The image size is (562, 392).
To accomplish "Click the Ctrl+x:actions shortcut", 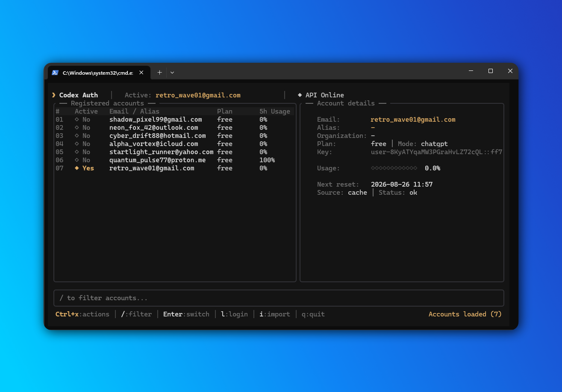I will [x=82, y=314].
